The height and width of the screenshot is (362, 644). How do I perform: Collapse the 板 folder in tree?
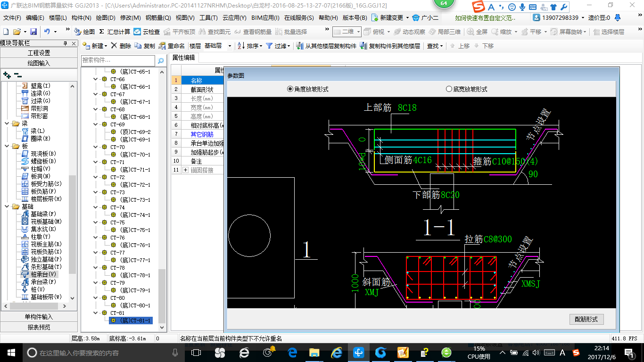7,146
